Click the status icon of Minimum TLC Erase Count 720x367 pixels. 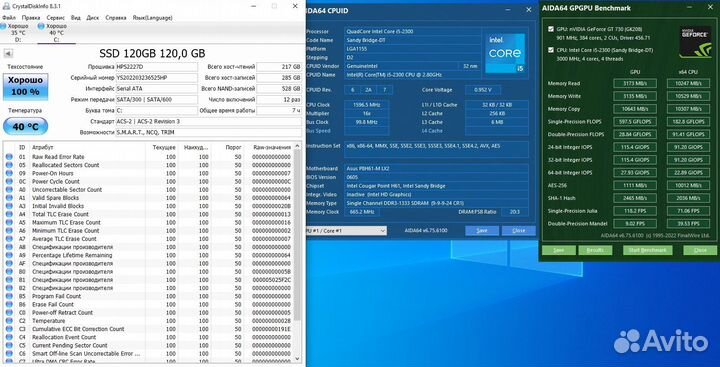(x=9, y=231)
